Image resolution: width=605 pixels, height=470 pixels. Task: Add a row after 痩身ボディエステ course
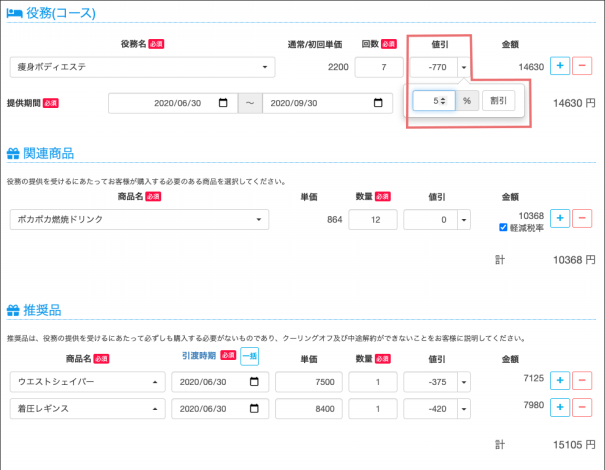click(559, 66)
